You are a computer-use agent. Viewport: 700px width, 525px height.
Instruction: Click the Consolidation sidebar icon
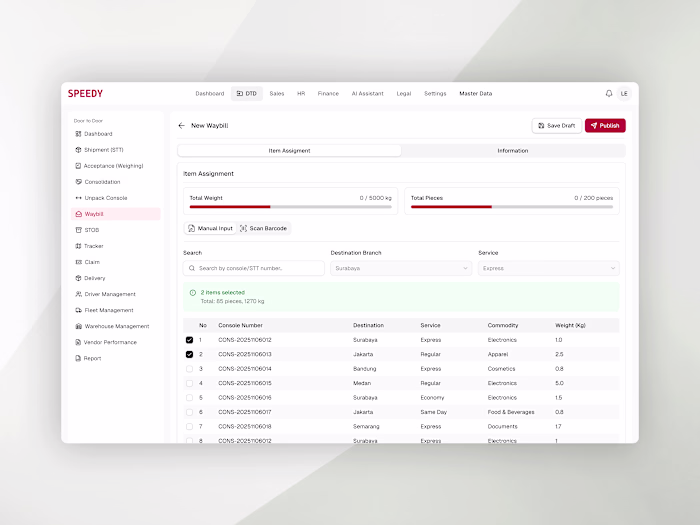pos(79,182)
